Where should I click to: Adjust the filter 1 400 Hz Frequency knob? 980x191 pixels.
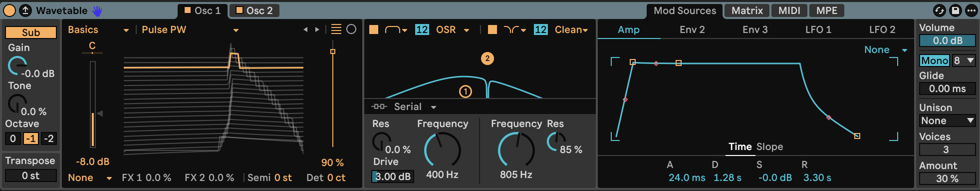tap(442, 149)
